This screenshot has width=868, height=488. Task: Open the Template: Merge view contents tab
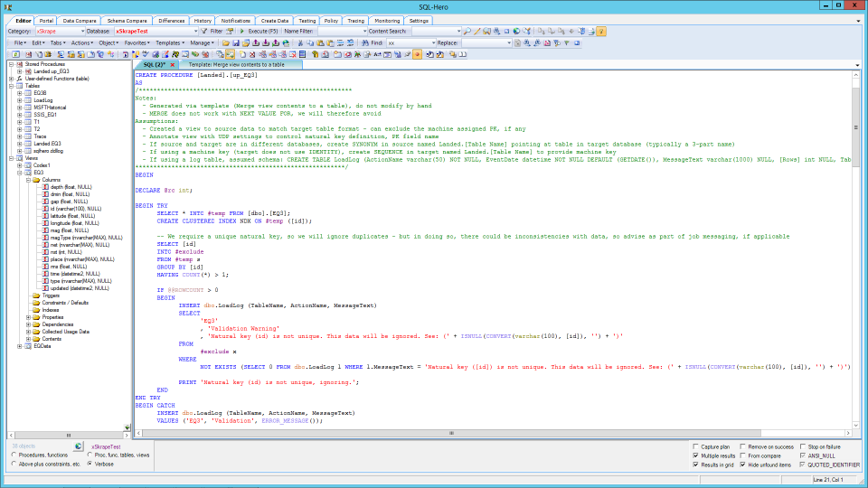pos(236,65)
